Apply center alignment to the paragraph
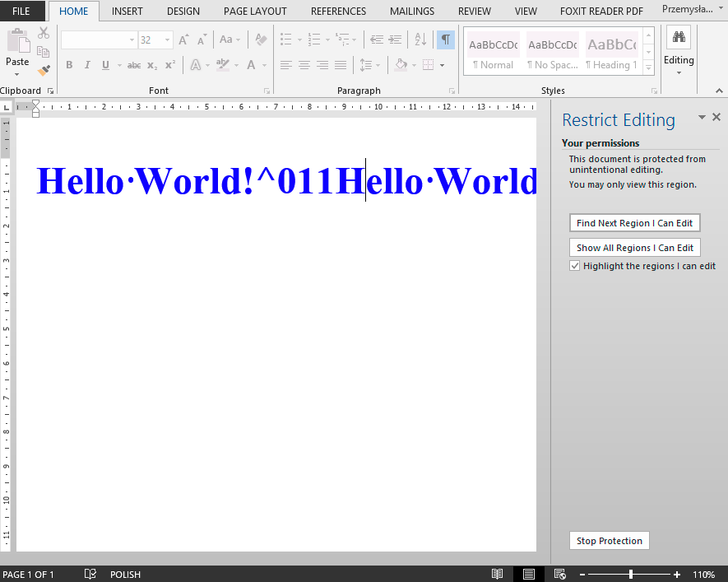The width and height of the screenshot is (728, 582). (x=304, y=66)
